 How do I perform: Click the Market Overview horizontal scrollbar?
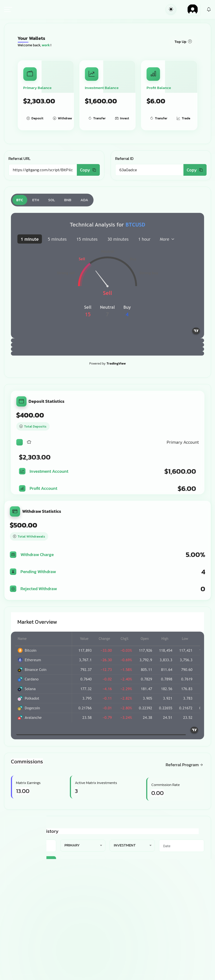(101, 735)
